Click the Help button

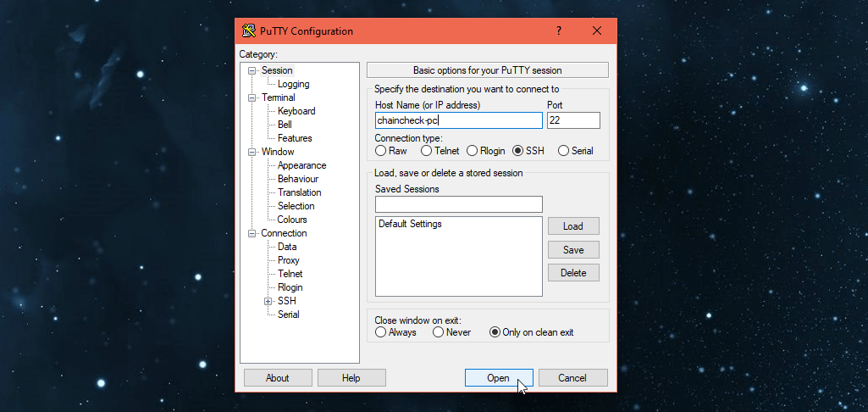tap(351, 378)
